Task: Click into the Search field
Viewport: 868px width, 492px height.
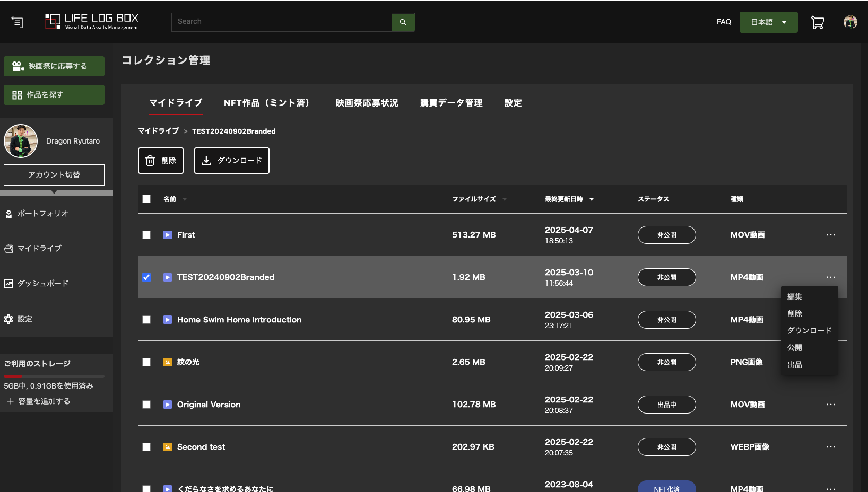Action: (281, 22)
